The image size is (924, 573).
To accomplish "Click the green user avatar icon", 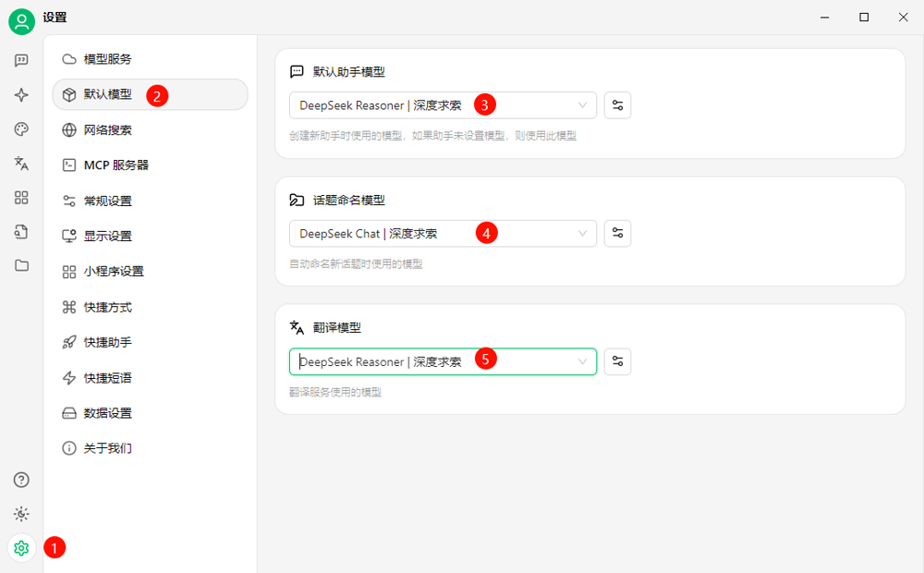I will click(21, 20).
